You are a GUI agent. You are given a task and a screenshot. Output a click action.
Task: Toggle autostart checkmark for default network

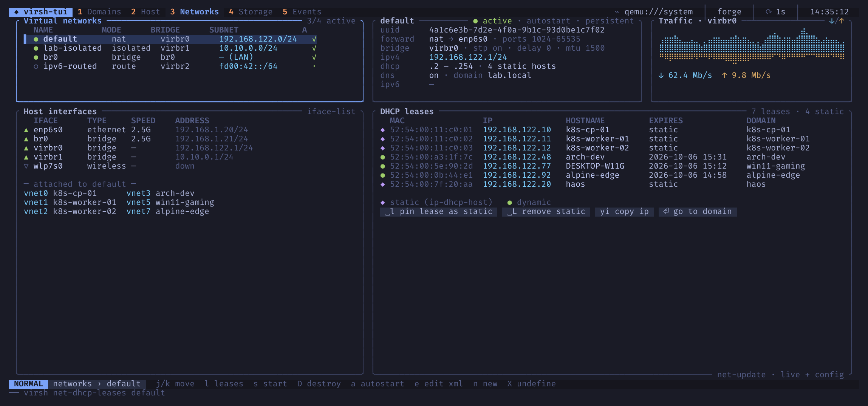click(x=314, y=39)
